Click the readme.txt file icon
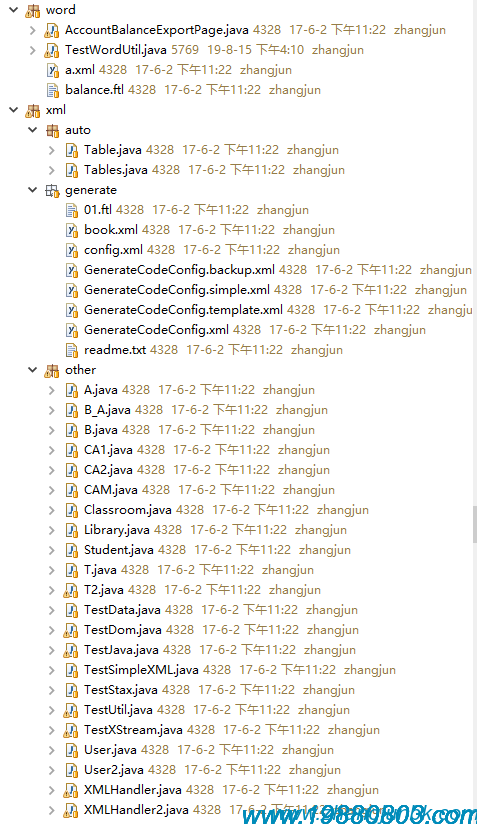477x824 pixels. [71, 350]
